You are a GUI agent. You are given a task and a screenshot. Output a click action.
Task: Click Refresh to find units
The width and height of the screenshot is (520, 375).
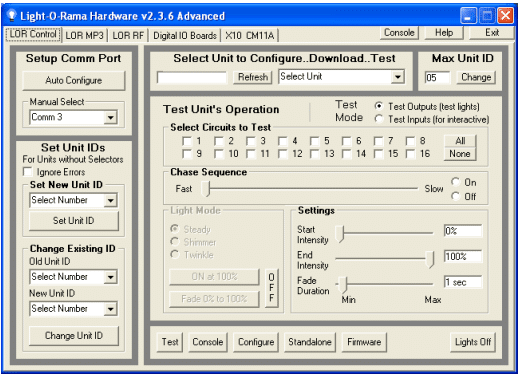pyautogui.click(x=253, y=77)
